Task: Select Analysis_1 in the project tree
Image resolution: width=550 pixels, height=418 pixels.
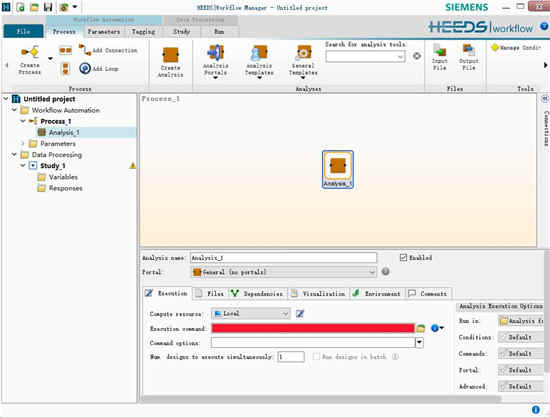Action: [x=64, y=133]
